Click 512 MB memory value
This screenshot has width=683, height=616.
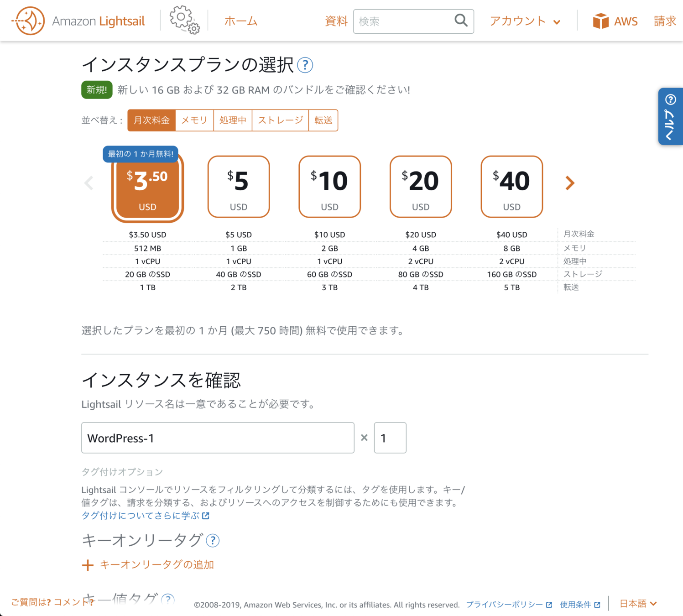click(147, 248)
